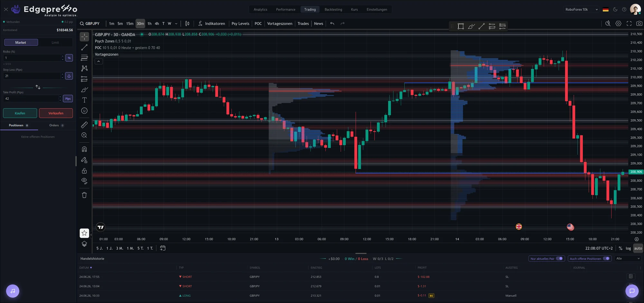Enter fullscreen chart mode
This screenshot has height=303, width=644.
pos(629,24)
